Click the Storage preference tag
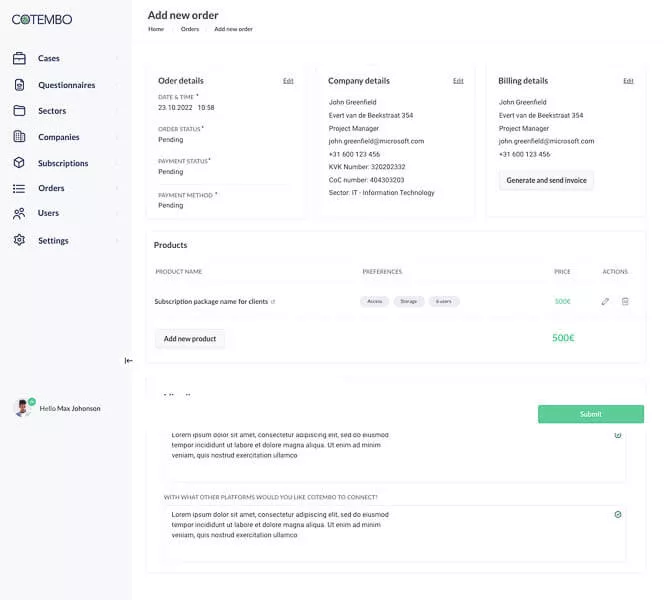Viewport: 664px width, 600px height. [409, 301]
